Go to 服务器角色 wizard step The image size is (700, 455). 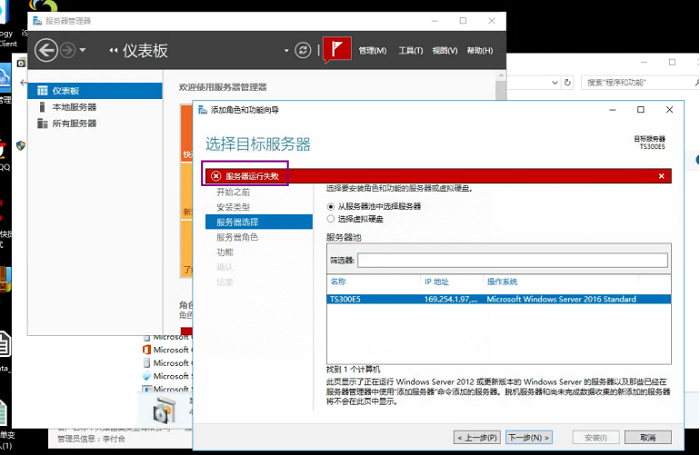(x=237, y=237)
